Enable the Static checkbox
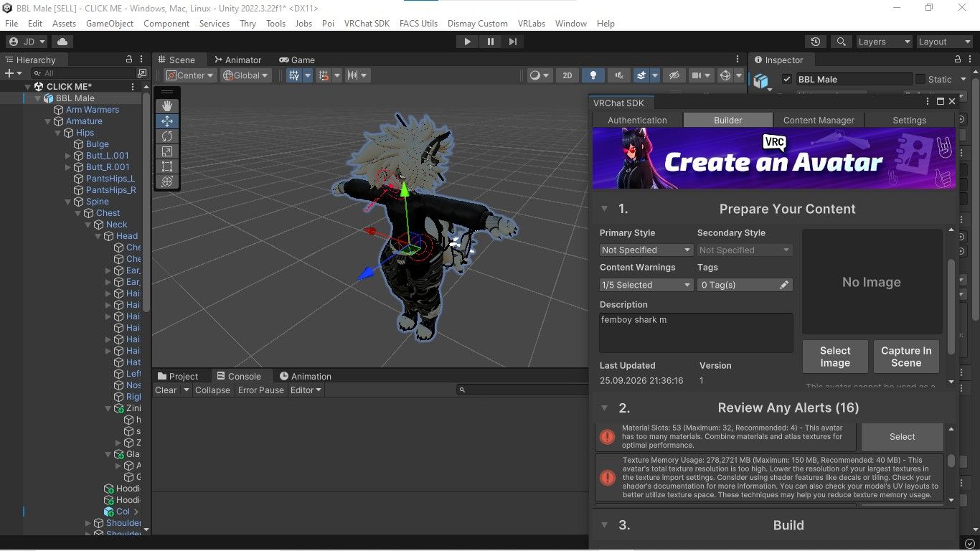980x551 pixels. pyautogui.click(x=919, y=80)
